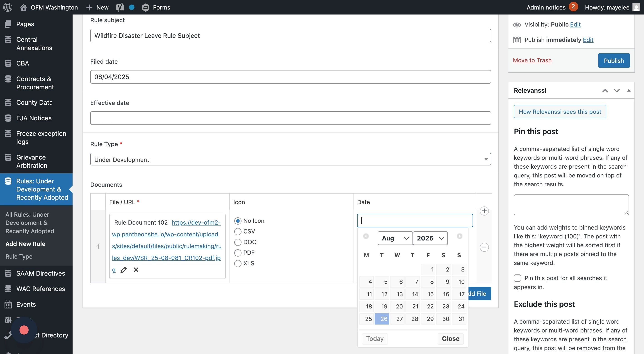Click the pencil edit icon for Rule Document 102
This screenshot has height=354, width=644.
coord(124,270)
